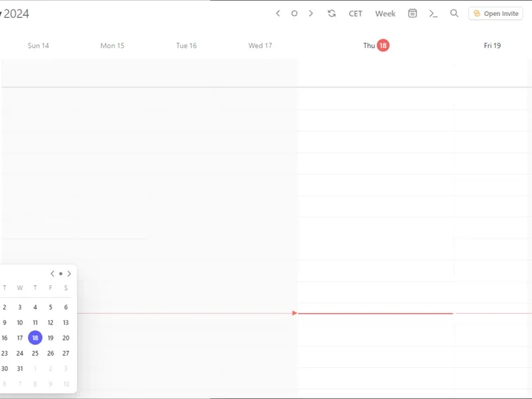Select Thu 18 today header

[x=376, y=45]
